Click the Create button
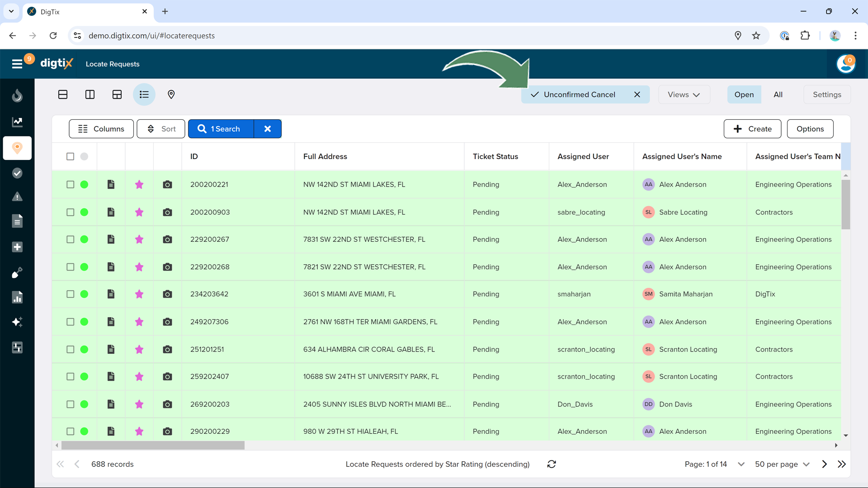868x488 pixels. (x=752, y=129)
